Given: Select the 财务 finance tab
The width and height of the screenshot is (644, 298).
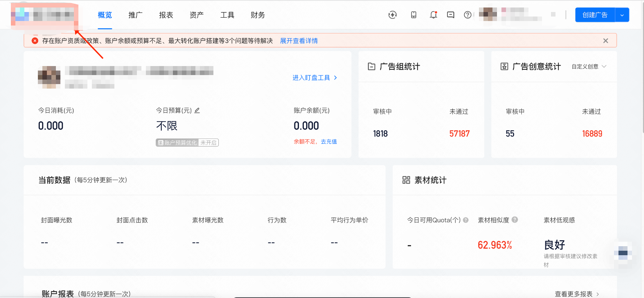Looking at the screenshot, I should point(258,15).
